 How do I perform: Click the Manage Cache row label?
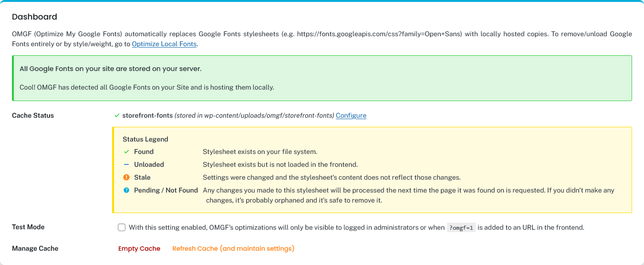pyautogui.click(x=35, y=248)
